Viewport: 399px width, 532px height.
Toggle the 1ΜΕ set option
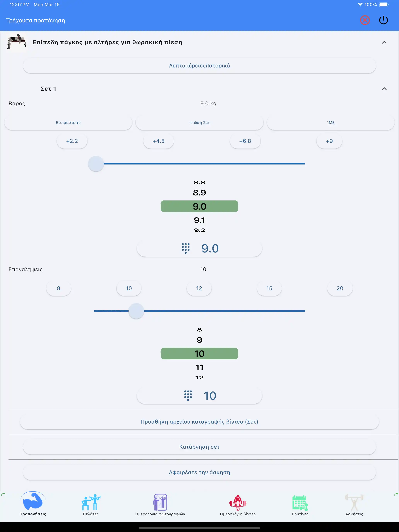330,123
